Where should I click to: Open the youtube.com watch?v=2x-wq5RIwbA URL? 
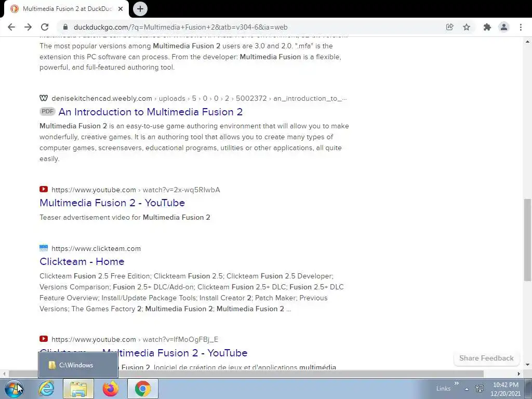point(136,190)
